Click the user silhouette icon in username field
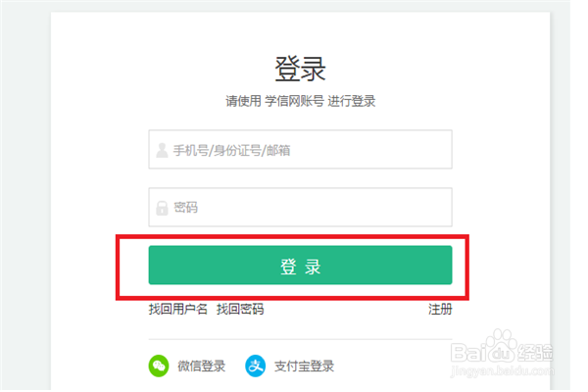588x392 pixels. (x=161, y=150)
